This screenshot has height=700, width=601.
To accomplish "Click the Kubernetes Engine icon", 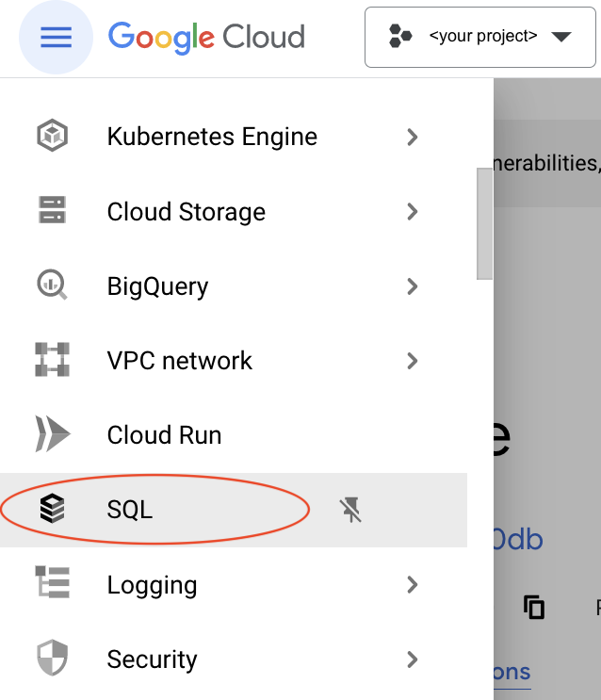I will 52,137.
